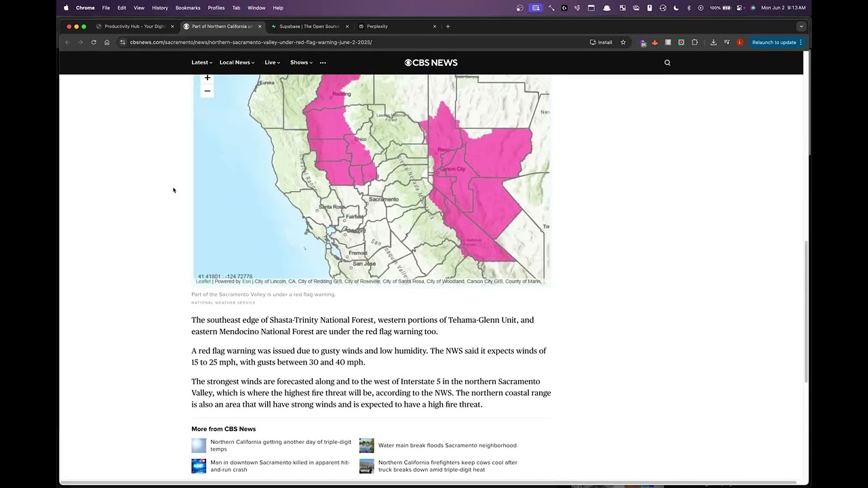Click the purple calendar extension icon
The height and width of the screenshot is (488, 868).
coord(643,42)
